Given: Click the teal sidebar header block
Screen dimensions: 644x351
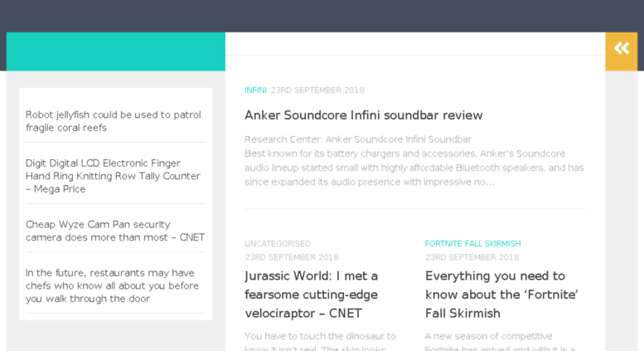Looking at the screenshot, I should coord(116,51).
